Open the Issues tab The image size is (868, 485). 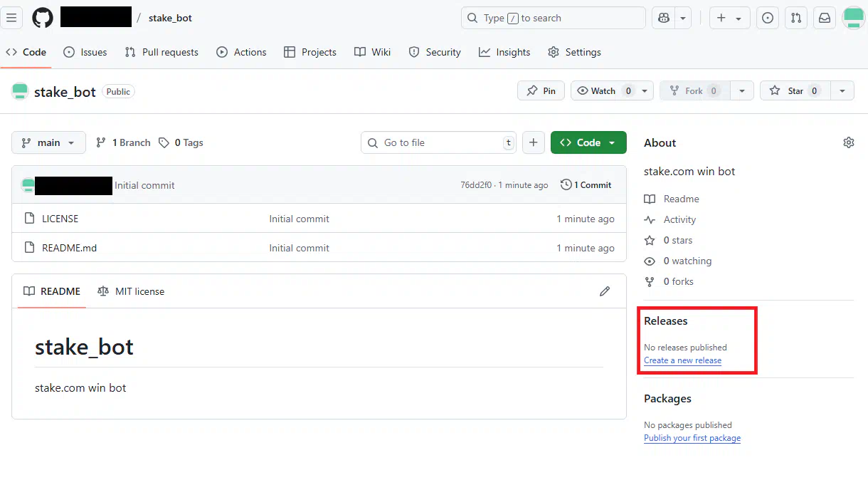point(85,52)
